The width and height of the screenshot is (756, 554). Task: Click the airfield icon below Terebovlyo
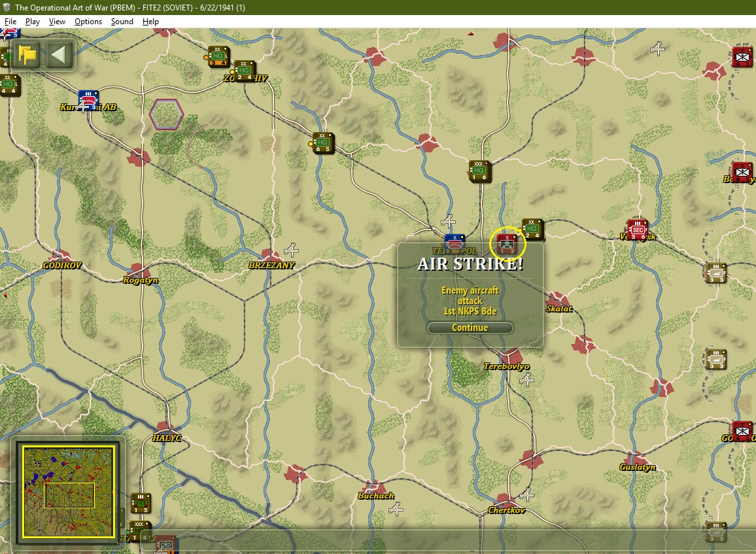point(526,380)
